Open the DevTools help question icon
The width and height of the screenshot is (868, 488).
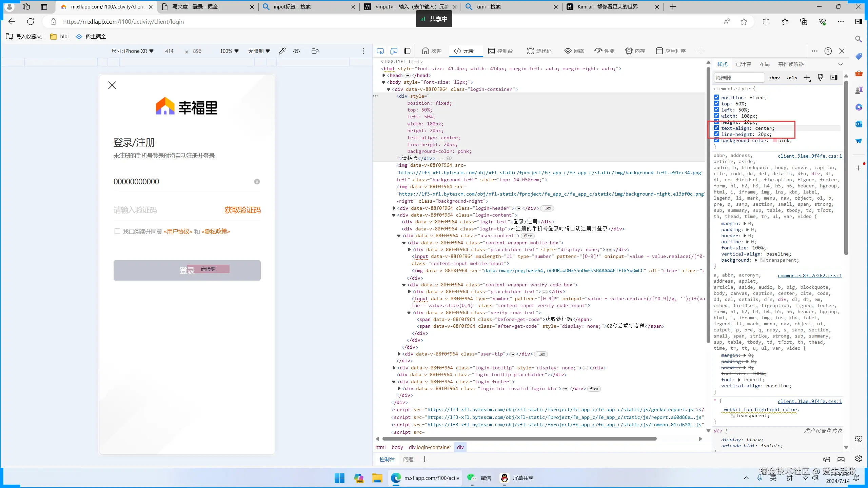tap(828, 51)
